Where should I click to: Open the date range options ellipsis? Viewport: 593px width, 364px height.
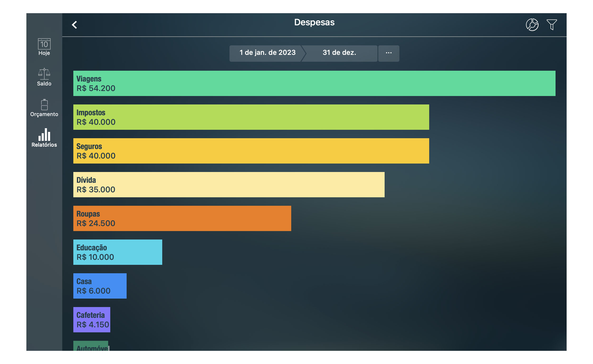pyautogui.click(x=389, y=53)
